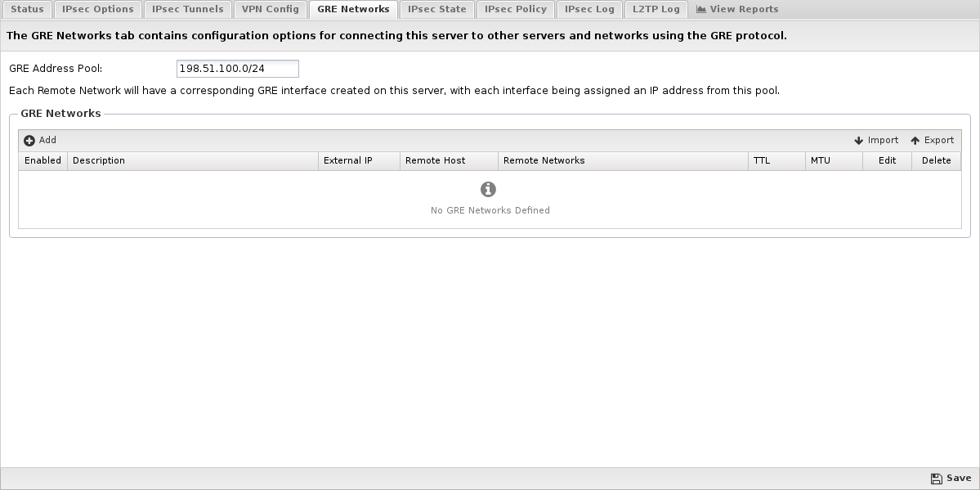
Task: Click the External IP column header
Action: 358,161
